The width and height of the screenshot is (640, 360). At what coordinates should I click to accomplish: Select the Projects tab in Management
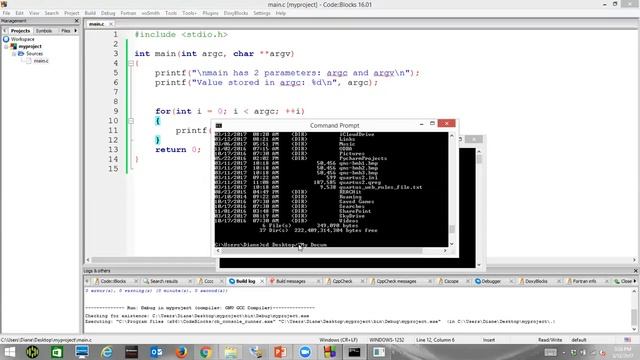tap(20, 31)
